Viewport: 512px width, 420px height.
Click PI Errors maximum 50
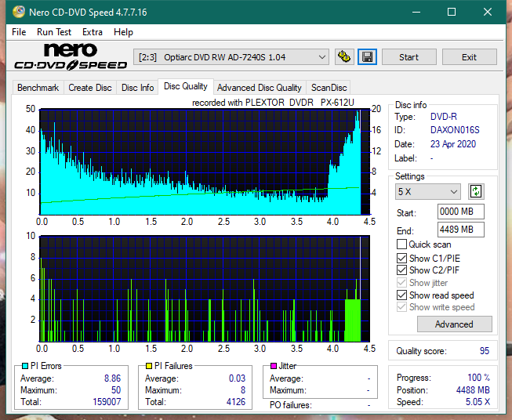point(116,390)
